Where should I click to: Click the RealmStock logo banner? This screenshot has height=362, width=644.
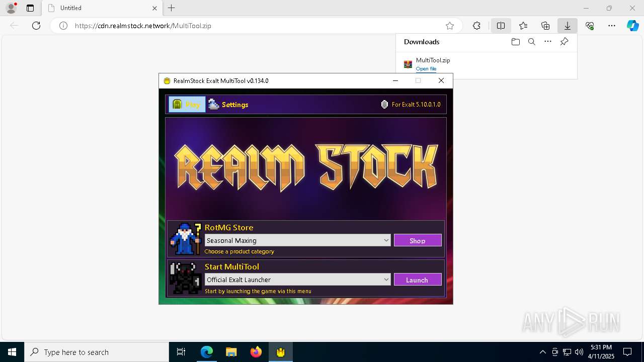pyautogui.click(x=306, y=167)
